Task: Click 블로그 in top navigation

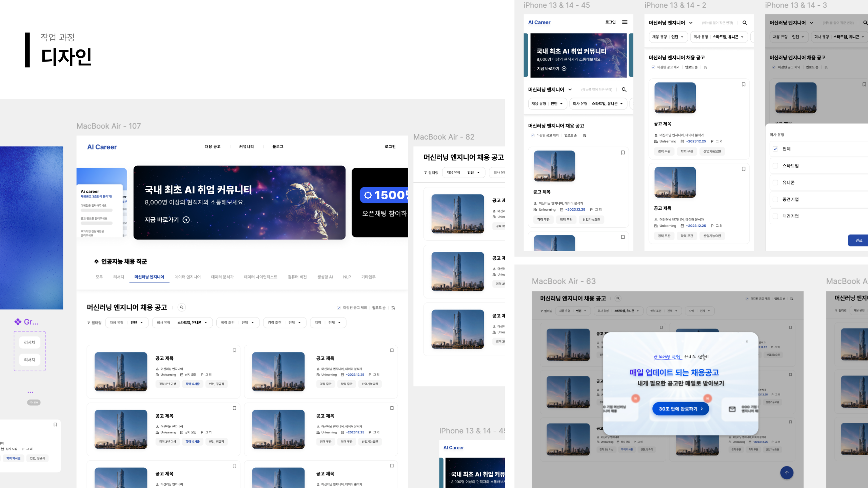Action: (x=278, y=146)
